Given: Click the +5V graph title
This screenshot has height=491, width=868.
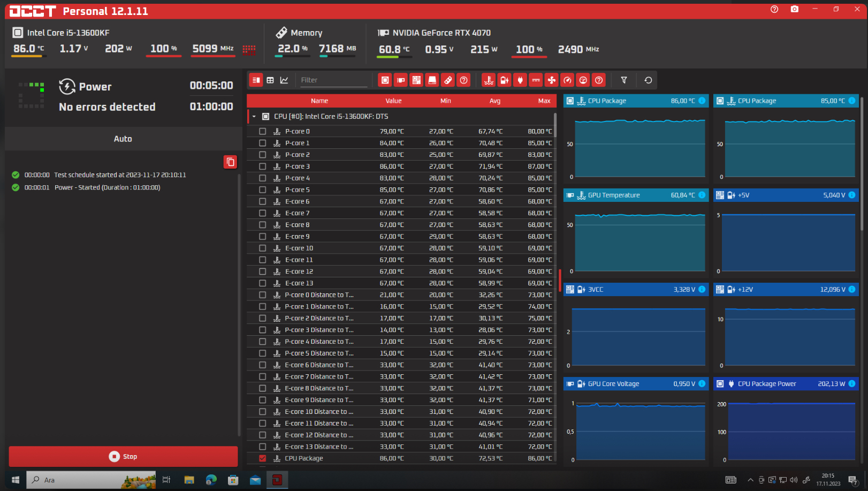Looking at the screenshot, I should [x=744, y=195].
